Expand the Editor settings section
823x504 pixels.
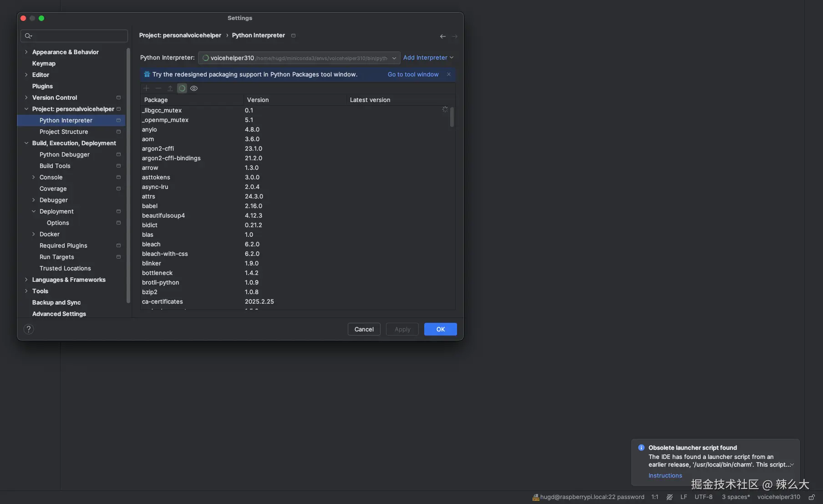tap(26, 75)
